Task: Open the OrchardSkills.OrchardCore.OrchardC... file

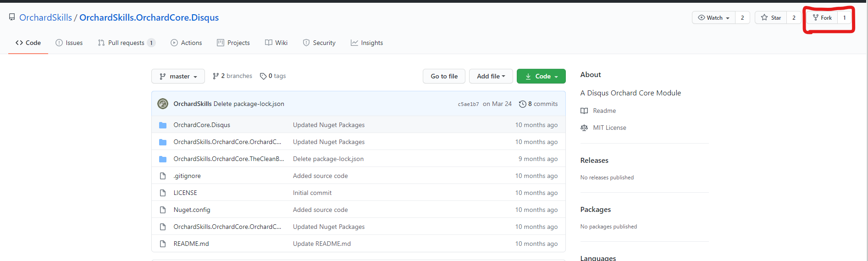Action: click(x=227, y=227)
